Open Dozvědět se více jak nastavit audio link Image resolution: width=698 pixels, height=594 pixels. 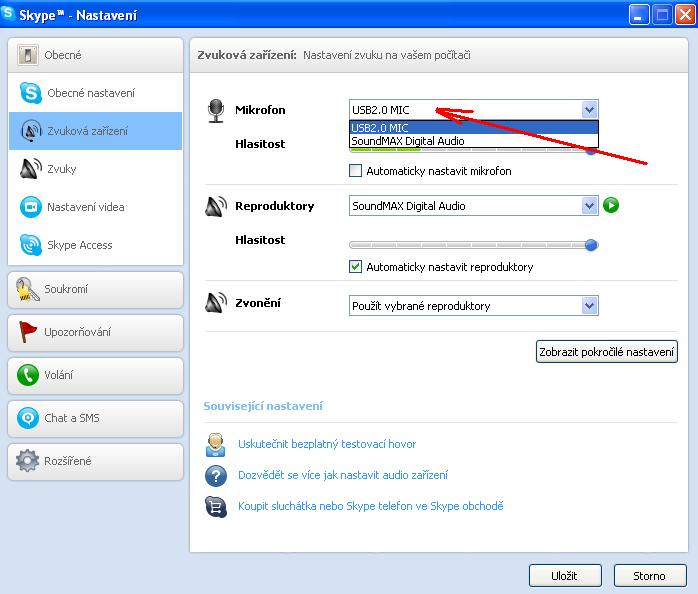coord(343,475)
